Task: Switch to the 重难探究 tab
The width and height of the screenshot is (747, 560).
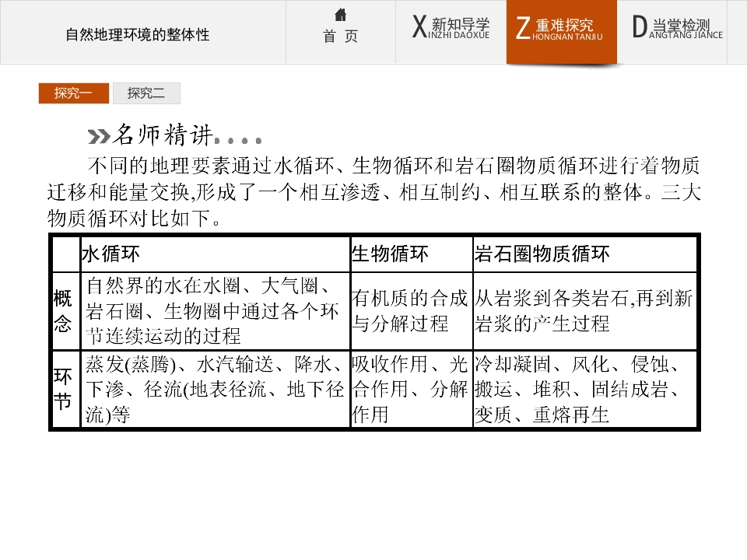Action: coord(561,32)
